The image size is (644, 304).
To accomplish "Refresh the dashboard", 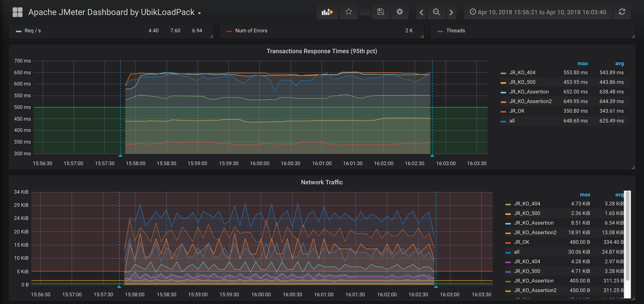I will [x=622, y=12].
